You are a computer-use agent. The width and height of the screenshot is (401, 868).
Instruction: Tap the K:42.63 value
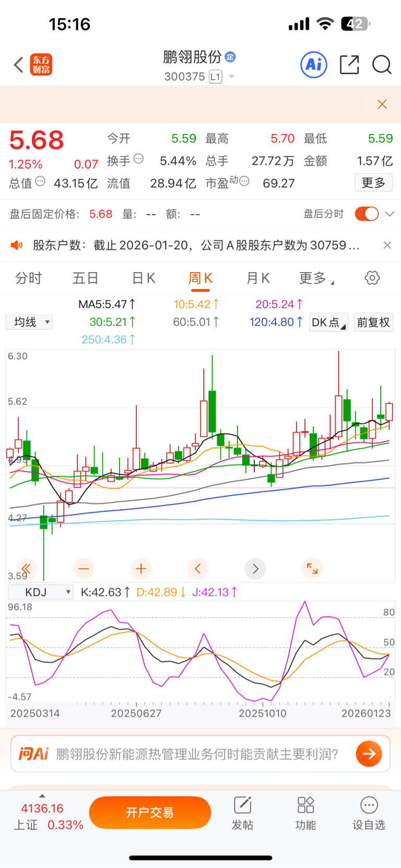coord(105,592)
